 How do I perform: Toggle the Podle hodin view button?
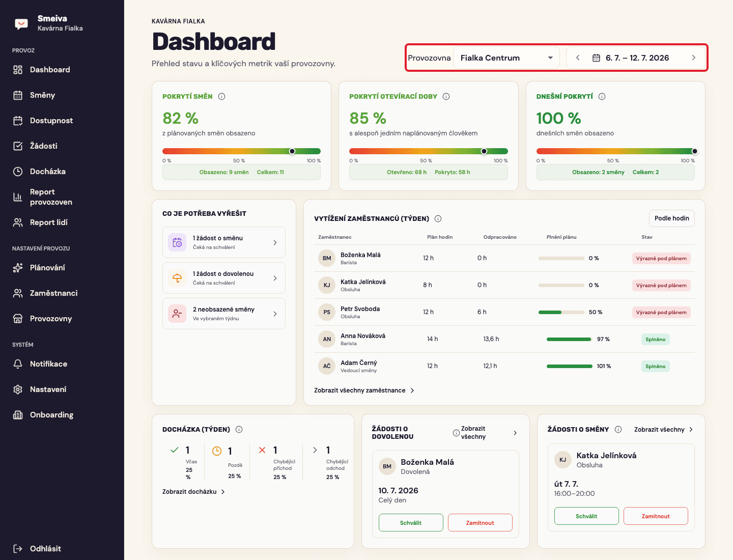[672, 218]
